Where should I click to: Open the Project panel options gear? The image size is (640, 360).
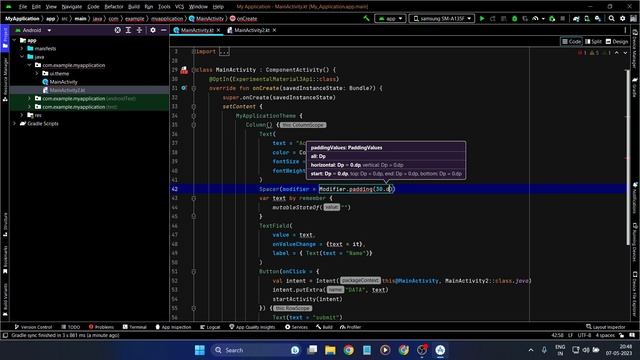[153, 30]
